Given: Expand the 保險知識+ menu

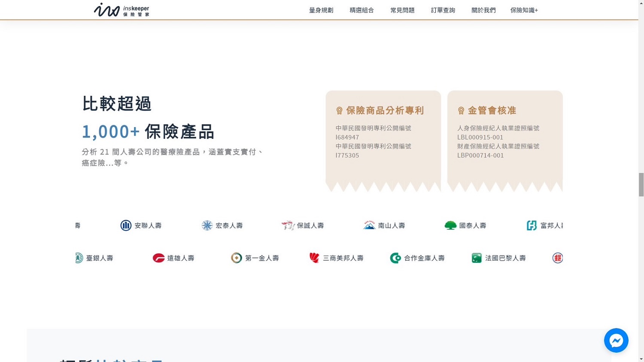Looking at the screenshot, I should 524,10.
